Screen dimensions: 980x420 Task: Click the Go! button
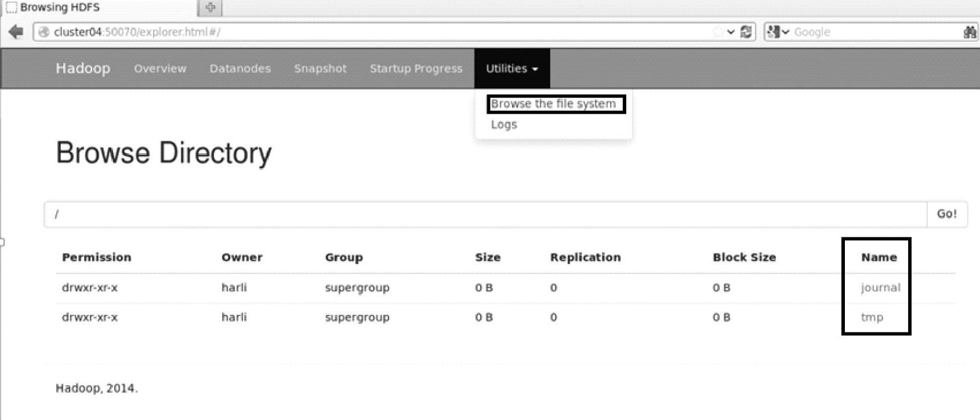947,214
